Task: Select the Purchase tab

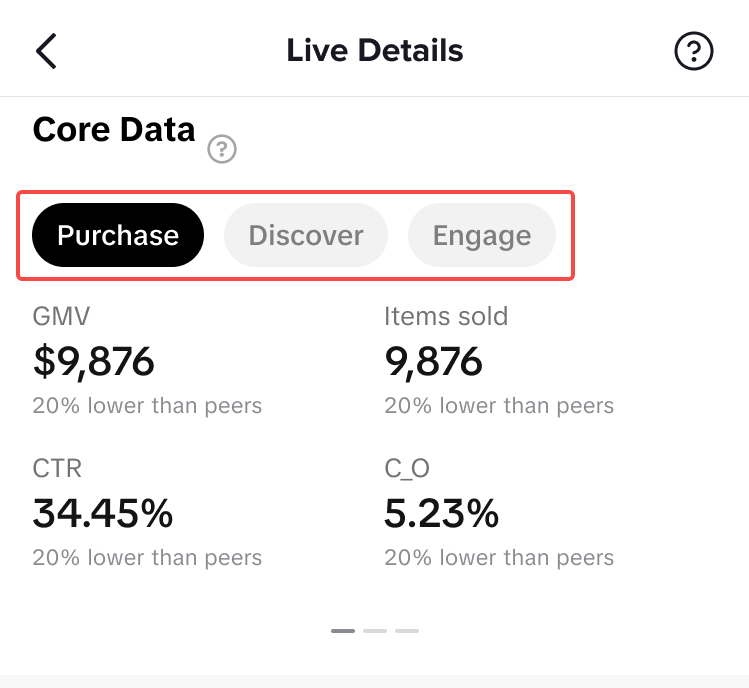Action: coord(118,236)
